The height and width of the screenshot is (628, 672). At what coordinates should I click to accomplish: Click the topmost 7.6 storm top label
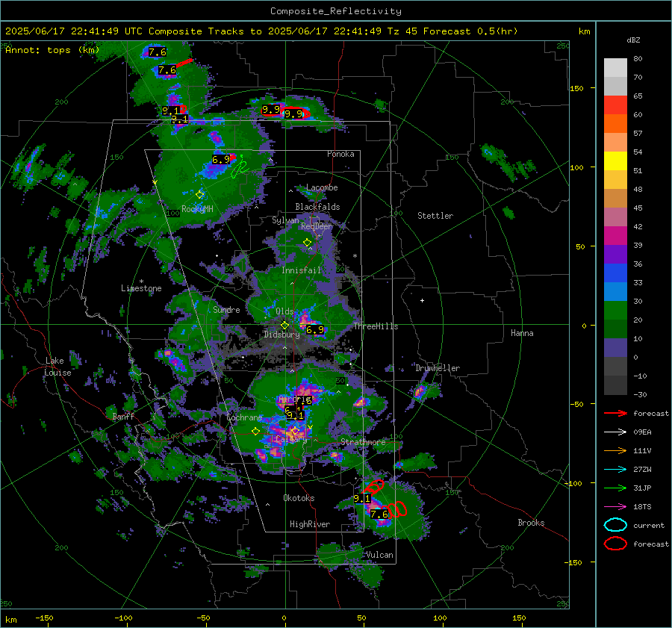pyautogui.click(x=158, y=52)
